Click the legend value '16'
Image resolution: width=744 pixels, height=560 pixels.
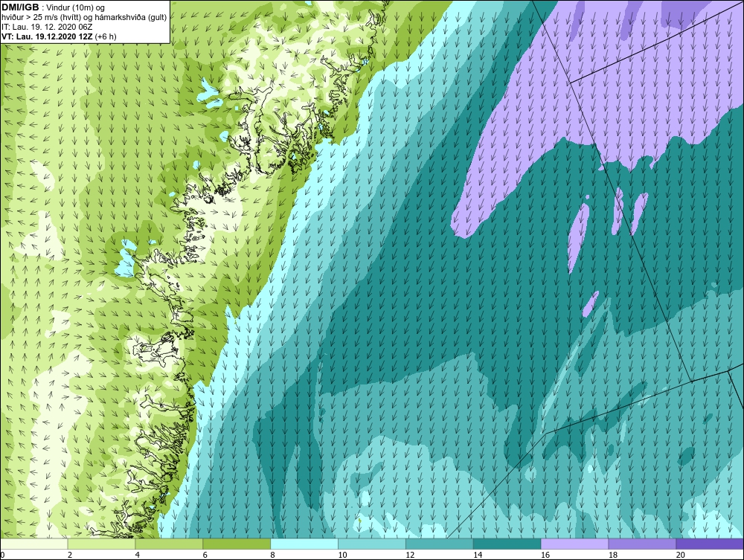click(x=545, y=555)
